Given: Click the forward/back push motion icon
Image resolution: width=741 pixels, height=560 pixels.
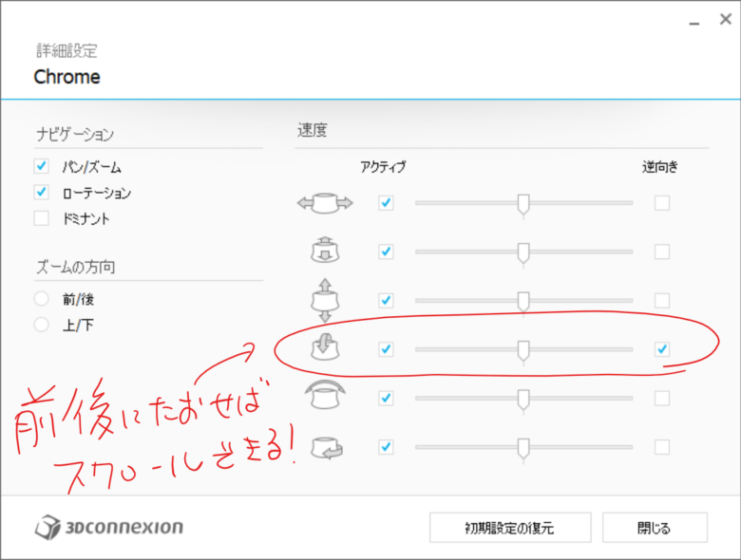Looking at the screenshot, I should tap(325, 251).
